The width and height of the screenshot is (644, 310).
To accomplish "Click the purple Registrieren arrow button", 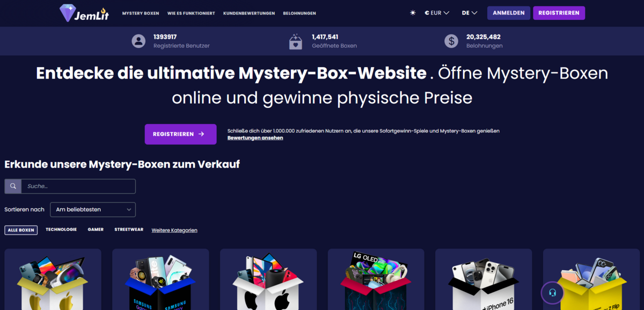I will coord(180,134).
